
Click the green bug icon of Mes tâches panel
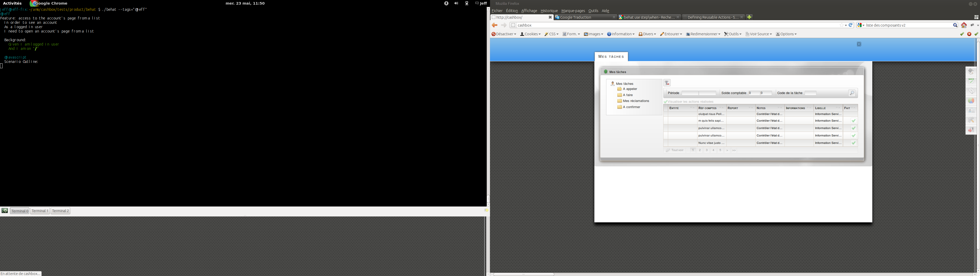(606, 72)
